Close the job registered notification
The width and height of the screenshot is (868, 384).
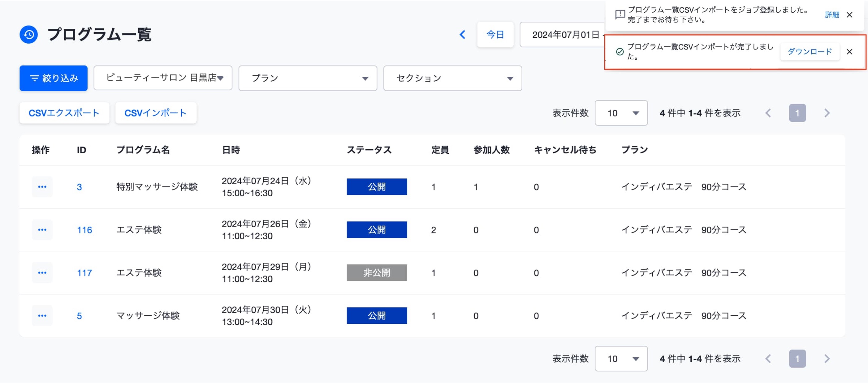point(849,15)
